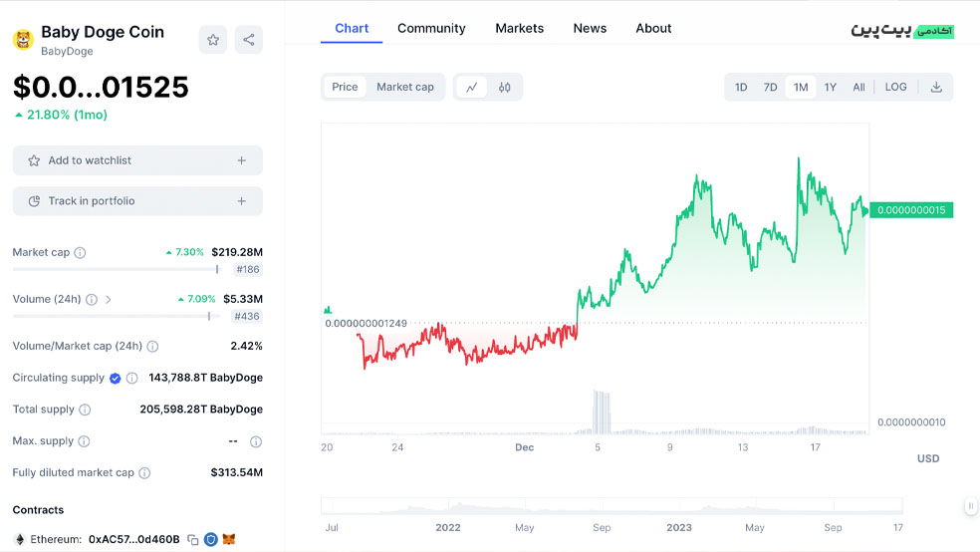
Task: Select 1M time range
Action: [x=801, y=87]
